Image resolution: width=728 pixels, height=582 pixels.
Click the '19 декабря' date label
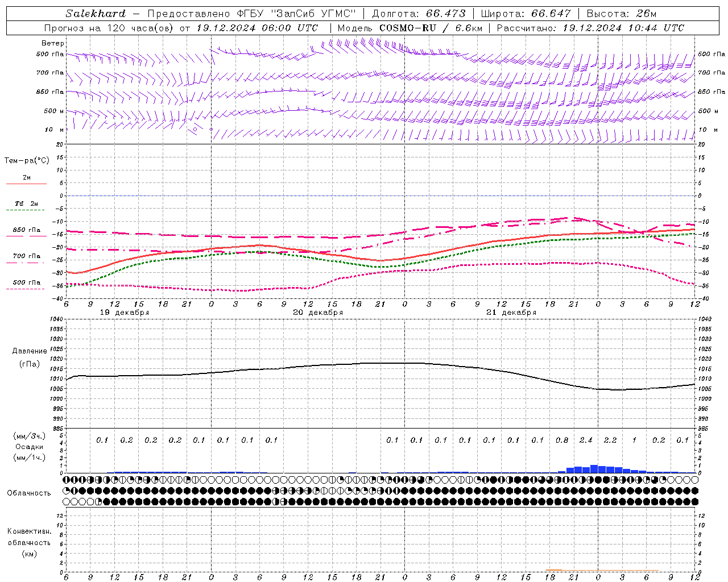[125, 313]
